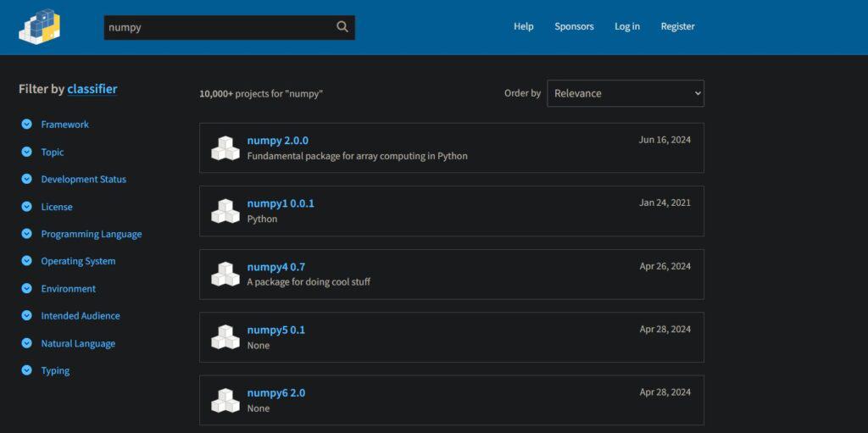Click the '10,000+ projects for numpy' text
The height and width of the screenshot is (433, 868).
[261, 93]
